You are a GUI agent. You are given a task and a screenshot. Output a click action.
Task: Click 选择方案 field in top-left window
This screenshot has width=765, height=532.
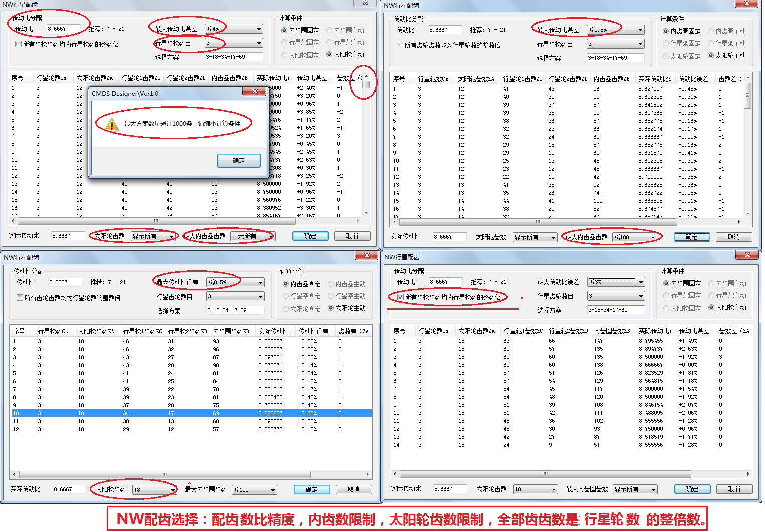click(x=234, y=57)
